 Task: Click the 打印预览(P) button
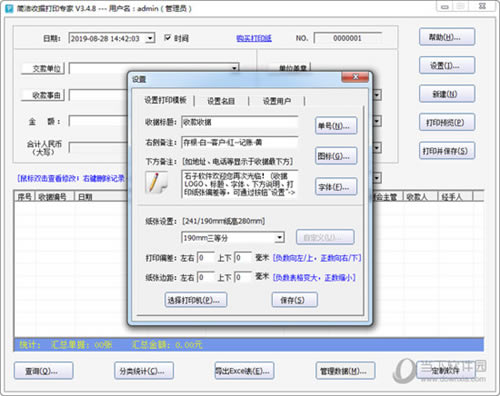point(447,122)
